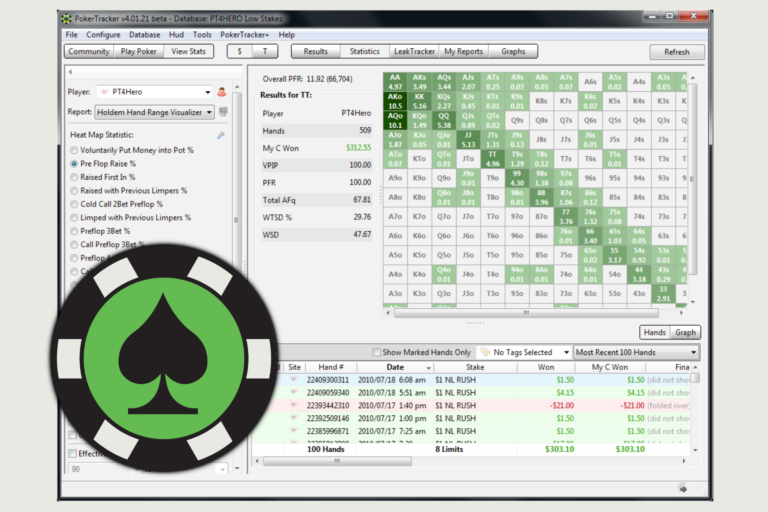Open the PokerTracker+ menu
768x512 pixels.
pos(244,35)
